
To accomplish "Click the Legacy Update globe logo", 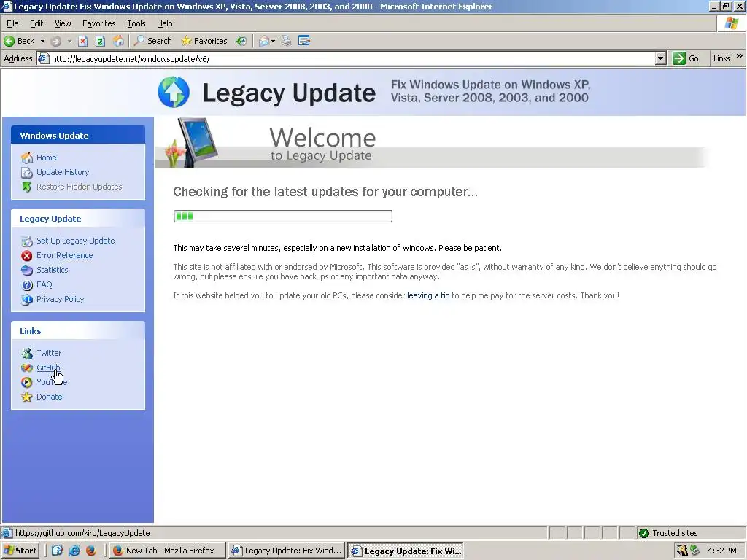I will [x=174, y=92].
